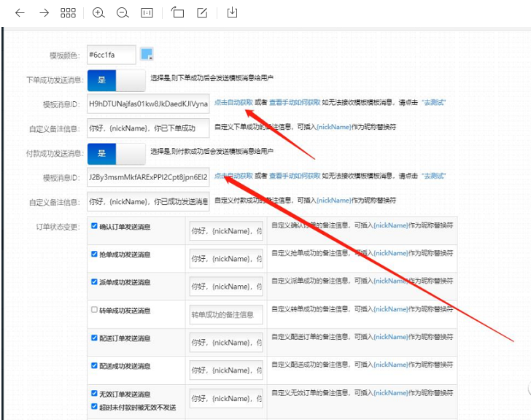Click the download/save image icon
531x420 pixels.
click(232, 13)
